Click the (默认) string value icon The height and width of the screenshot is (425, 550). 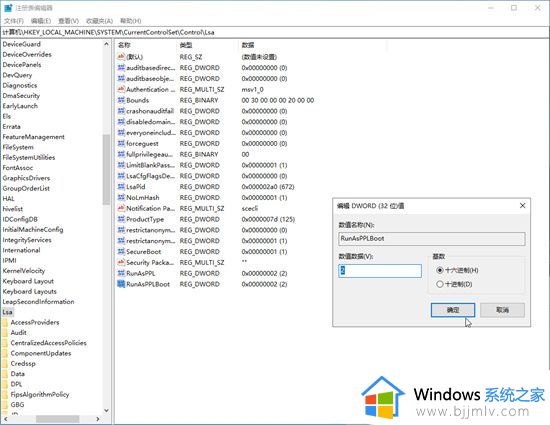121,56
